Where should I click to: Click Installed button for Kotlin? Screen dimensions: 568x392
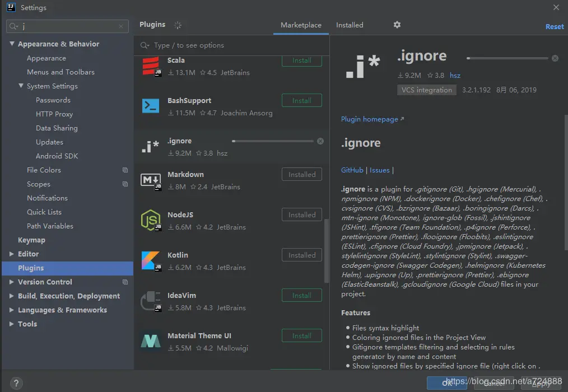(302, 255)
